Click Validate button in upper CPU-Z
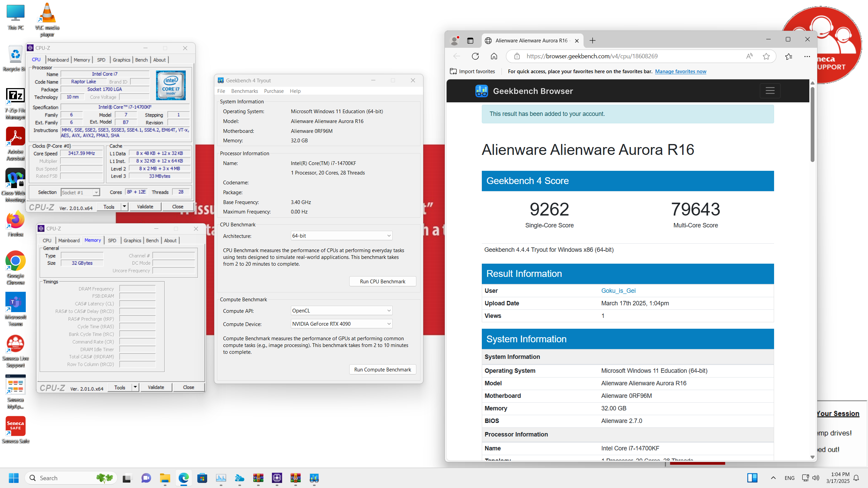Image resolution: width=868 pixels, height=488 pixels. pyautogui.click(x=145, y=206)
